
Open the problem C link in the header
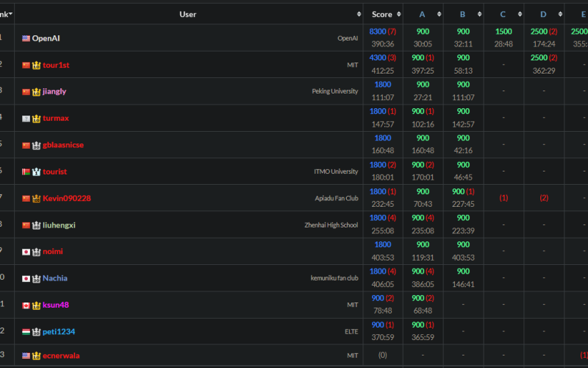[503, 14]
